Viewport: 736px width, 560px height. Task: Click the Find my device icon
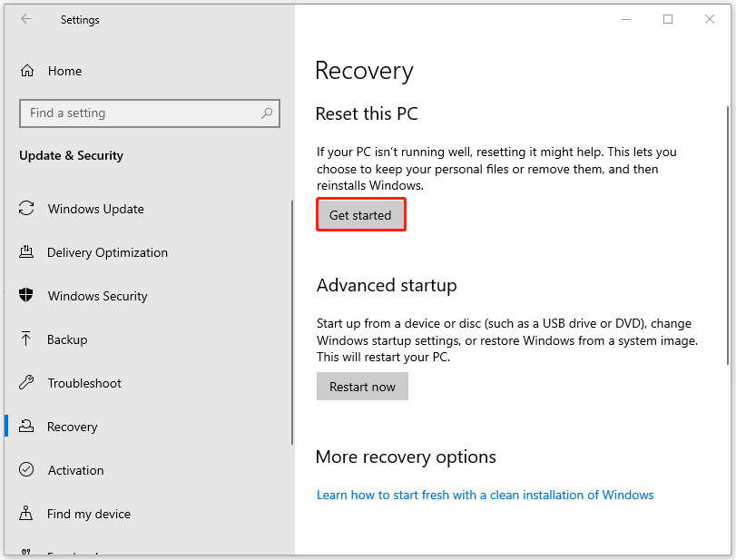pyautogui.click(x=27, y=514)
